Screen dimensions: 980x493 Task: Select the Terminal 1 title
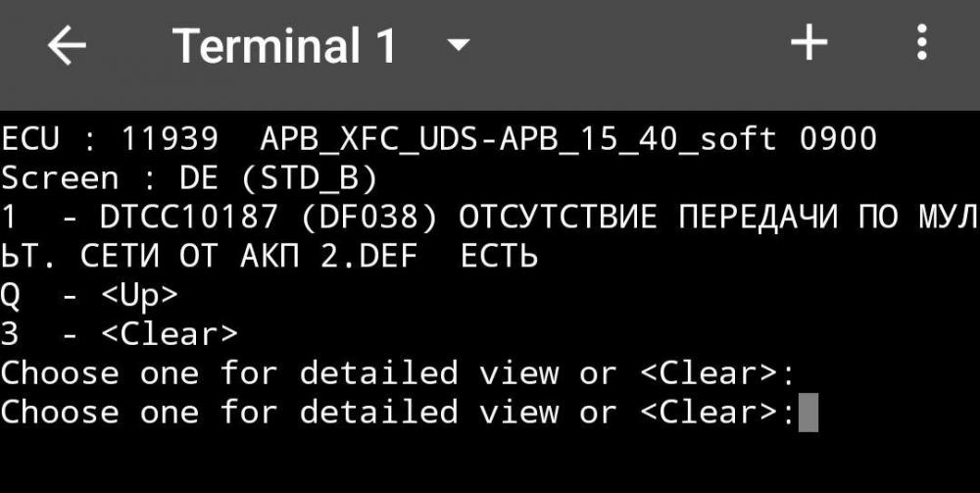(x=285, y=46)
